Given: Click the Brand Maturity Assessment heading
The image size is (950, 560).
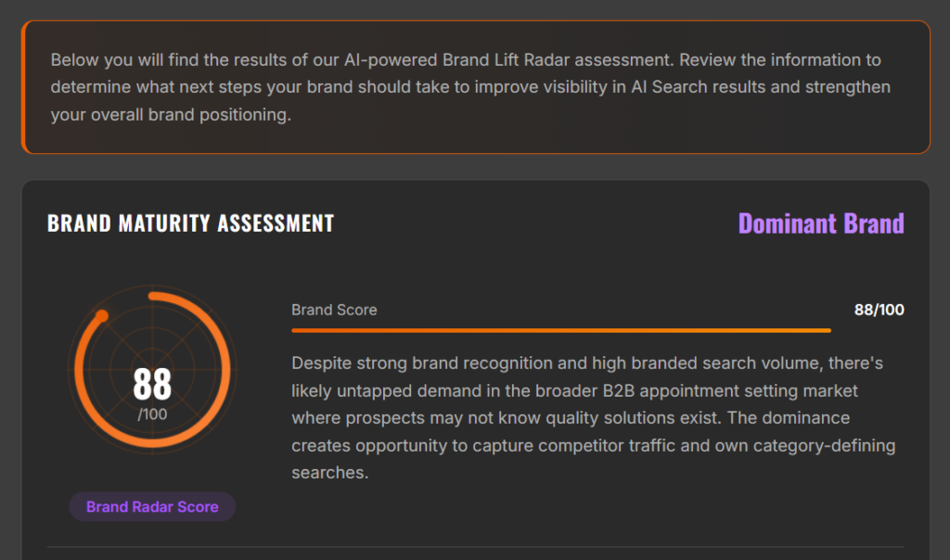Looking at the screenshot, I should 190,223.
